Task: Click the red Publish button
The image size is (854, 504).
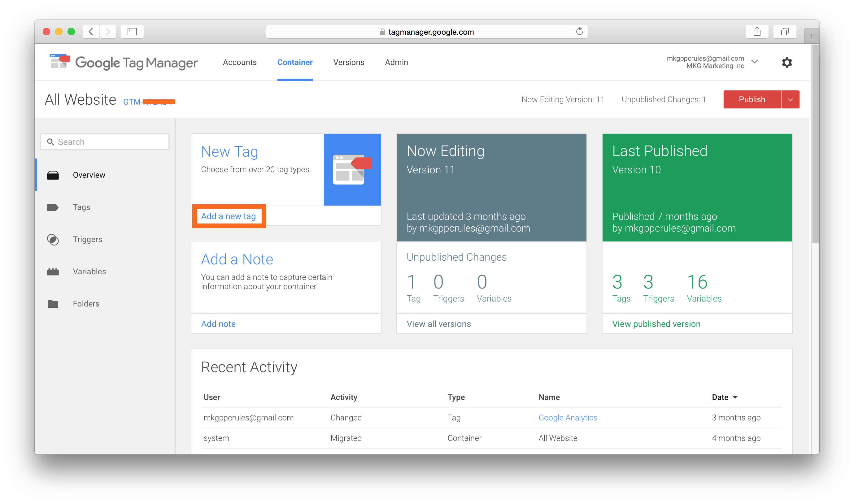Action: (x=752, y=99)
